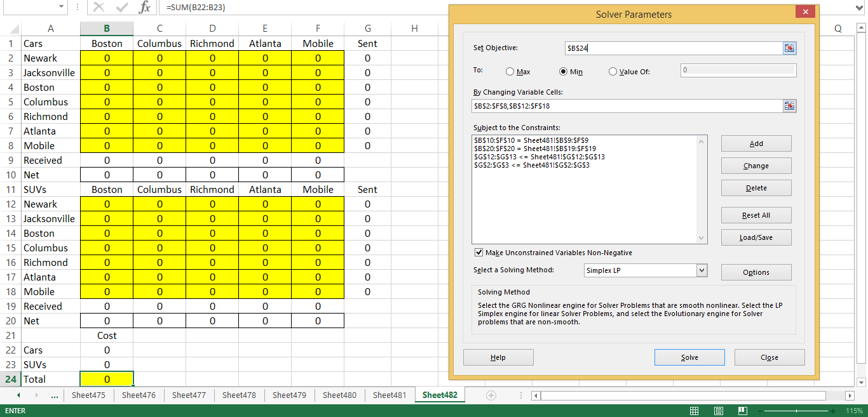Click the Insert Function (fx) icon
The height and width of the screenshot is (417, 868).
click(145, 8)
